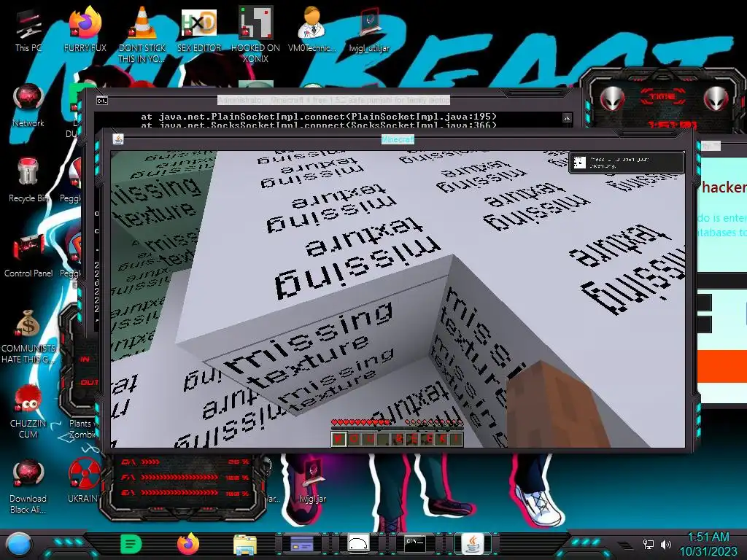Image resolution: width=747 pixels, height=560 pixels.
Task: Open Download Black Ali... desktop icon
Action: pyautogui.click(x=28, y=486)
